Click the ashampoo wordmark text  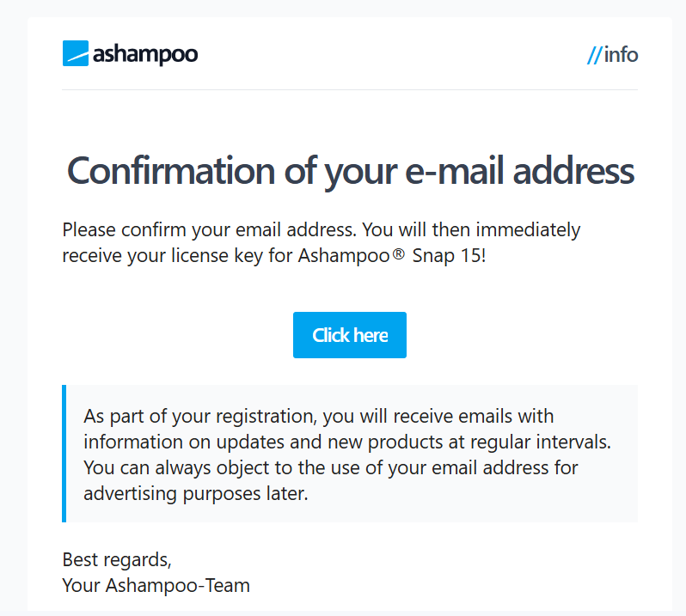[145, 54]
